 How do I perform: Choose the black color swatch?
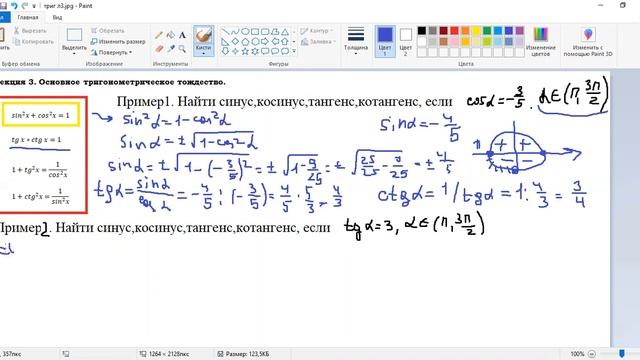(422, 31)
